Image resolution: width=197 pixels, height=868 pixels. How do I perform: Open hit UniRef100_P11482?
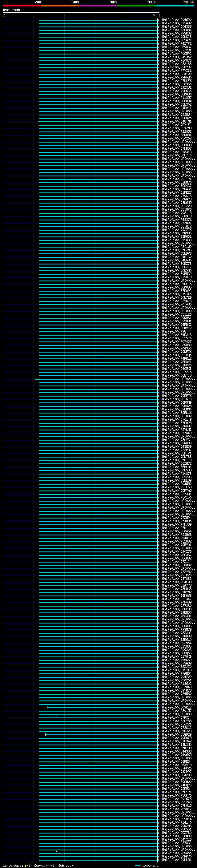(x=177, y=23)
